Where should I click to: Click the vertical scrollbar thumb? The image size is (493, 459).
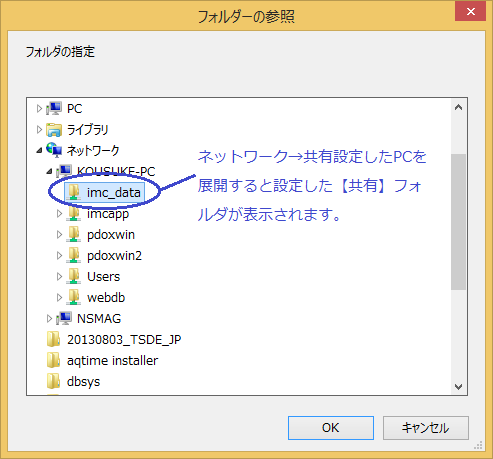tap(459, 222)
